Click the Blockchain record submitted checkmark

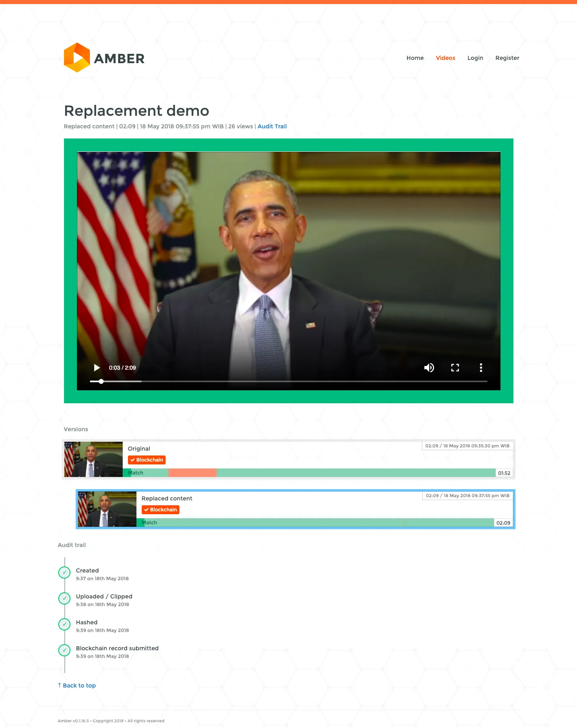pyautogui.click(x=64, y=650)
